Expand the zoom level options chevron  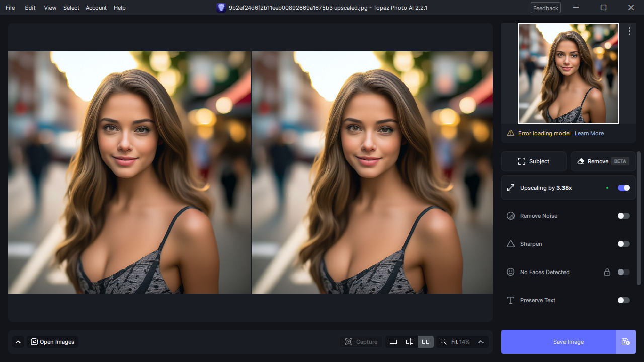pyautogui.click(x=481, y=342)
